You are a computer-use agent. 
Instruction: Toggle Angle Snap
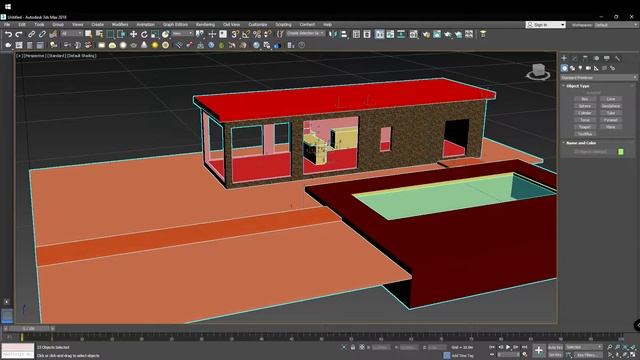click(246, 35)
